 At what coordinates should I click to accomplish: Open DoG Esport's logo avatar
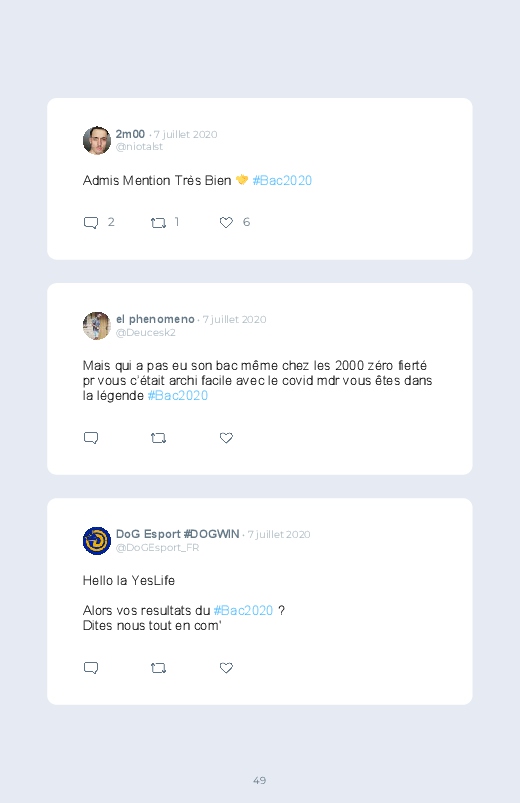97,541
